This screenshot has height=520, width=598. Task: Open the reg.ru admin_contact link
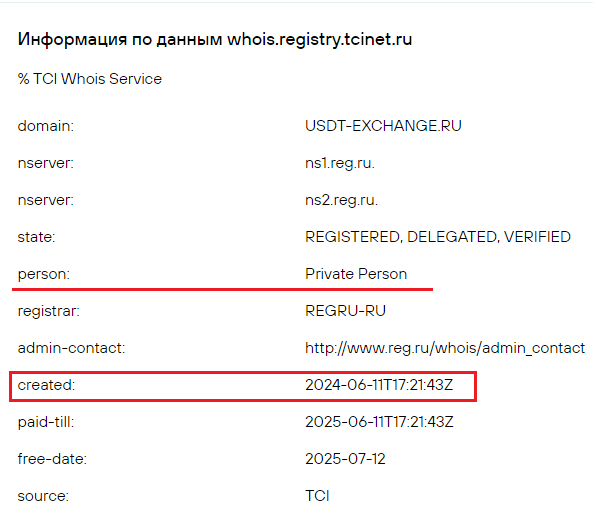click(445, 348)
